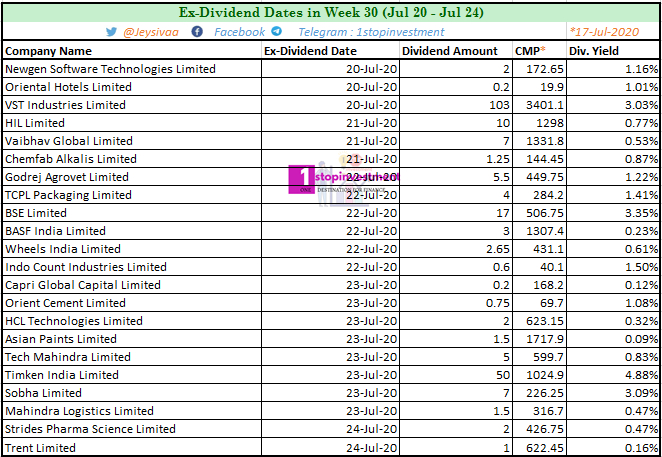
Task: Open the @Jeysivaa Twitter handle link
Action: [151, 33]
